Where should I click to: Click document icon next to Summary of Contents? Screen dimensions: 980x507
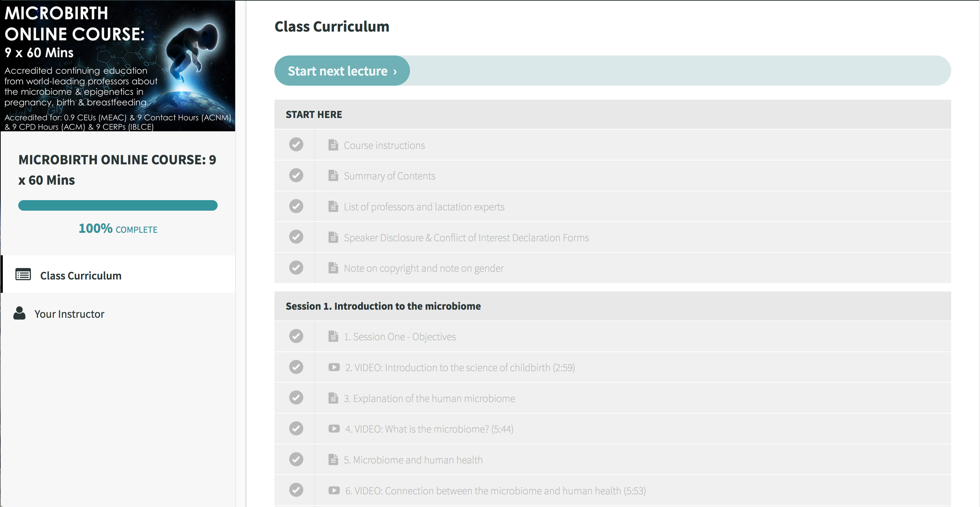(x=333, y=176)
